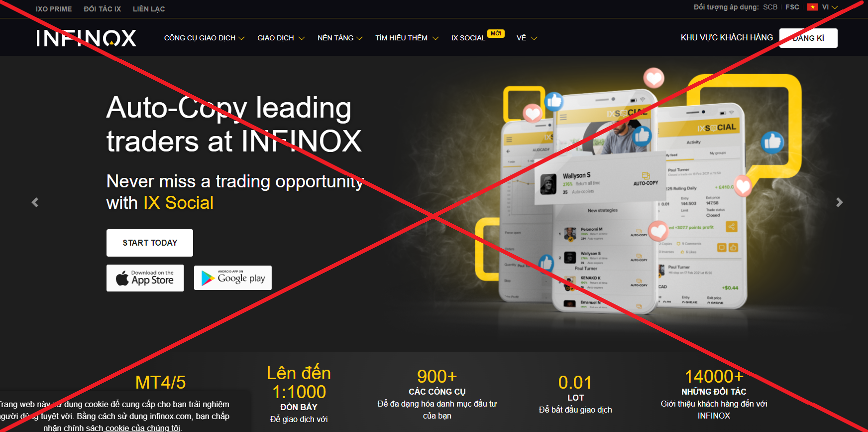
Task: Open the VỀ dropdown menu
Action: coord(527,38)
